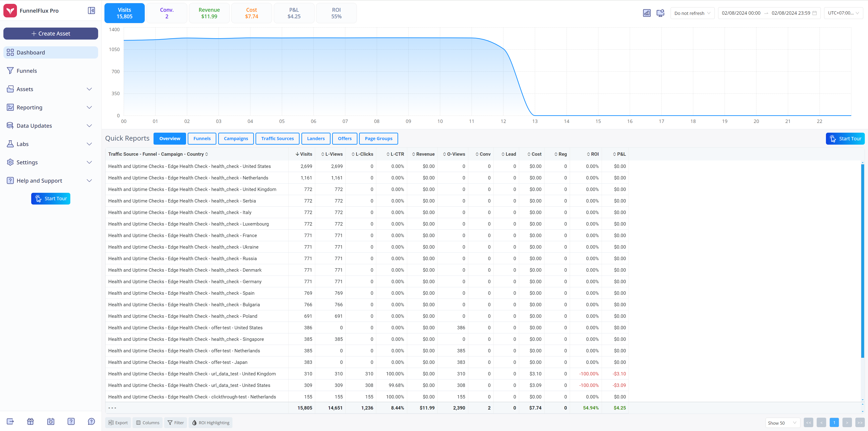This screenshot has height=431, width=868.
Task: Click the sidebar Start Tour button
Action: point(51,198)
